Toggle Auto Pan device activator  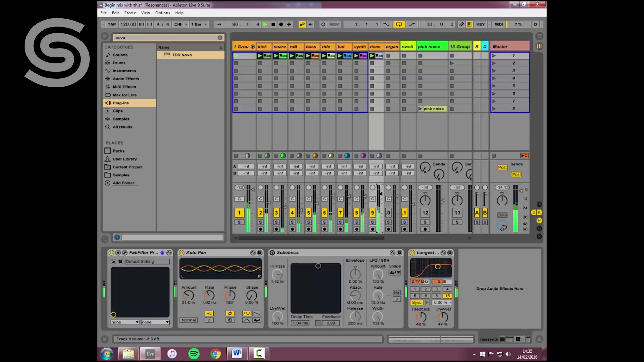182,253
